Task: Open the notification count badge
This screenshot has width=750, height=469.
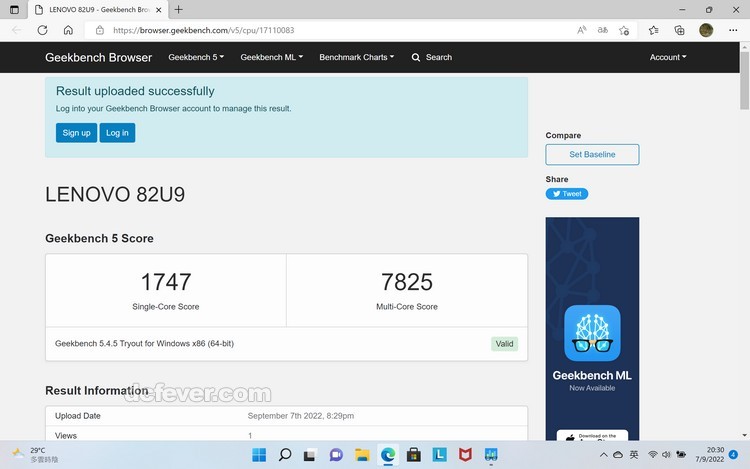Action: 733,455
